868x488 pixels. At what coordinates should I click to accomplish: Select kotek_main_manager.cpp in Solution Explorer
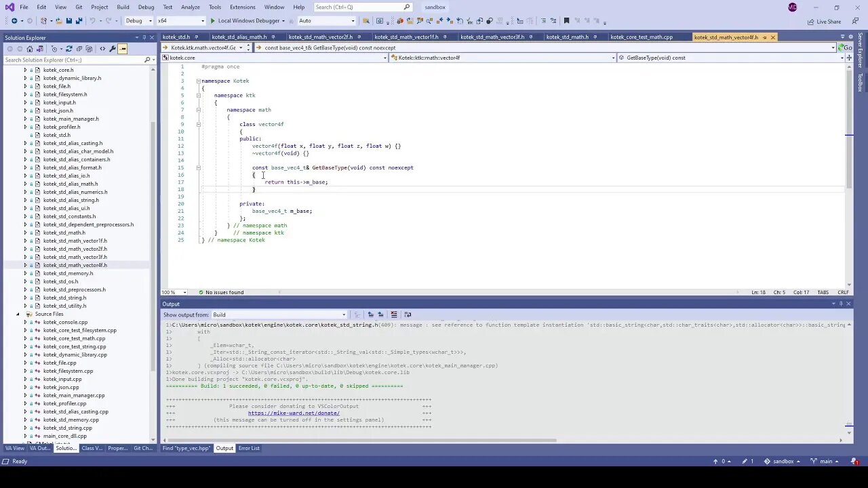(74, 395)
